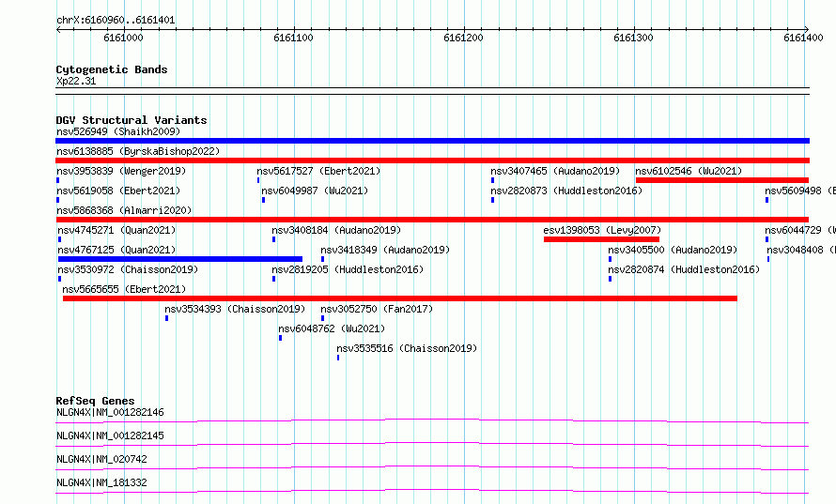This screenshot has width=836, height=504.
Task: Select the nsv4767125 (Quan2021) blue bar
Action: [x=180, y=259]
